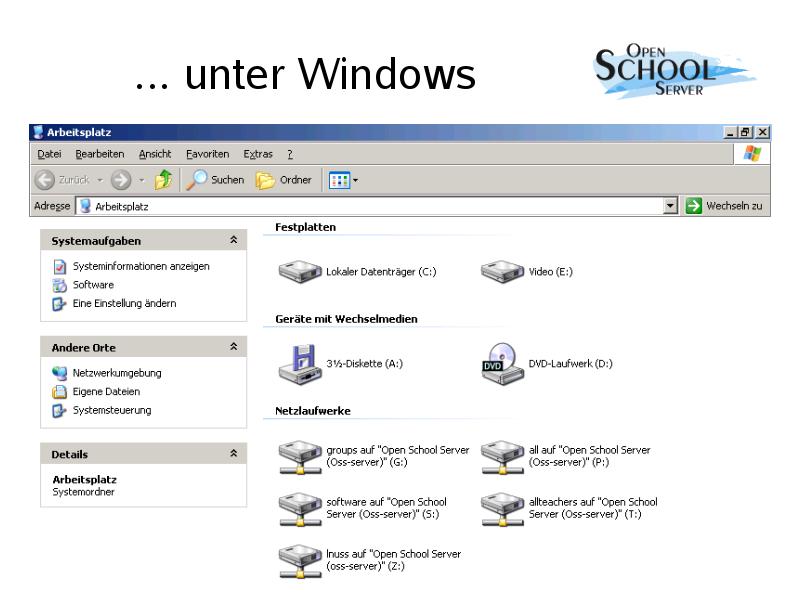This screenshot has width=800, height=600.
Task: Open the Video (E:) drive icon
Action: click(502, 271)
